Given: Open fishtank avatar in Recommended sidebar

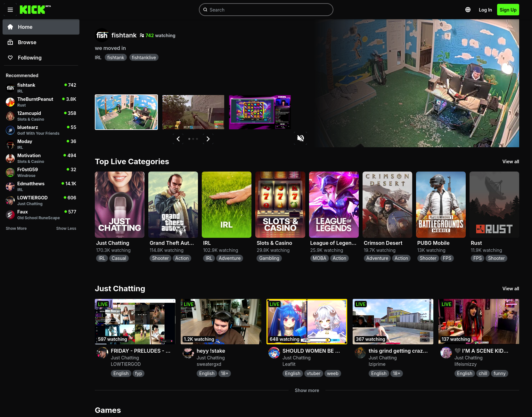Looking at the screenshot, I should [10, 88].
